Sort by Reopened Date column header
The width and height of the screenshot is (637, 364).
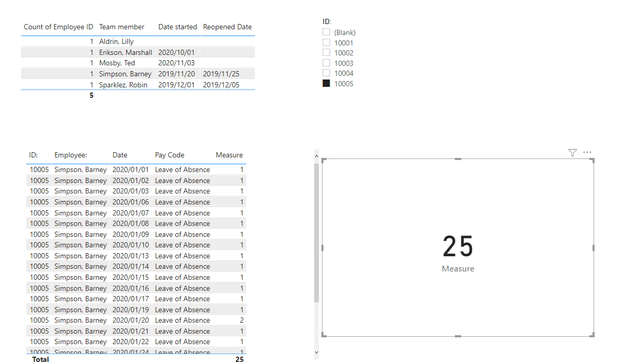click(x=228, y=27)
